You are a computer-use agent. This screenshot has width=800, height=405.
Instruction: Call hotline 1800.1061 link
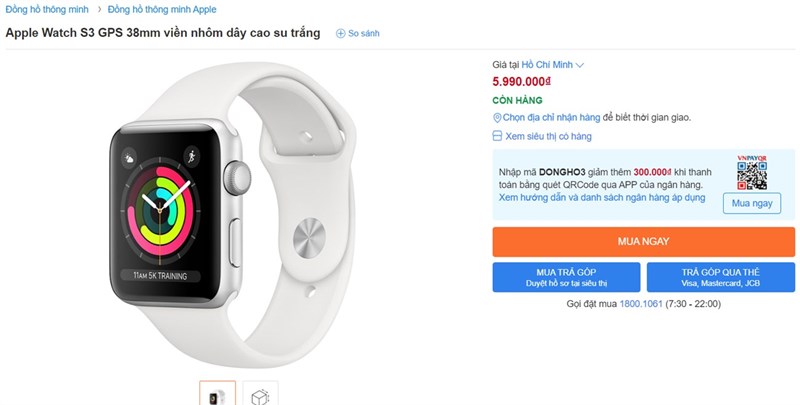point(641,302)
